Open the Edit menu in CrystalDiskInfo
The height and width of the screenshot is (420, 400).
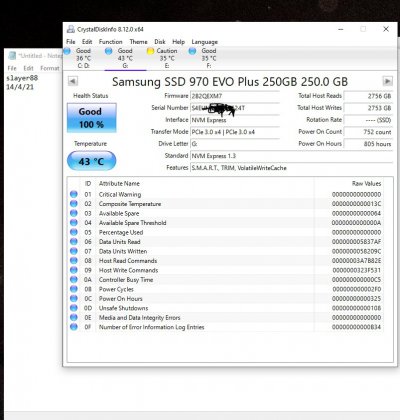[x=87, y=42]
